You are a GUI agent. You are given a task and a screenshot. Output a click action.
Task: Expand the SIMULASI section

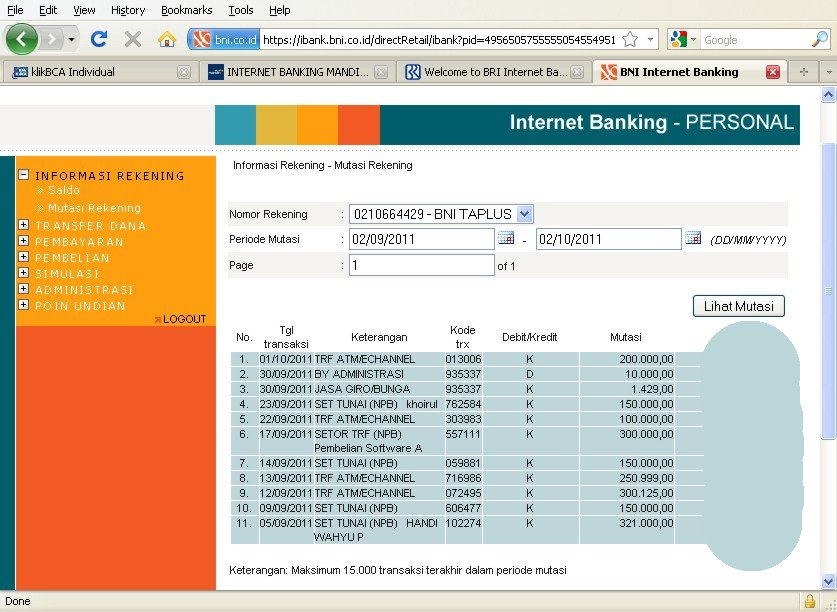[23, 273]
